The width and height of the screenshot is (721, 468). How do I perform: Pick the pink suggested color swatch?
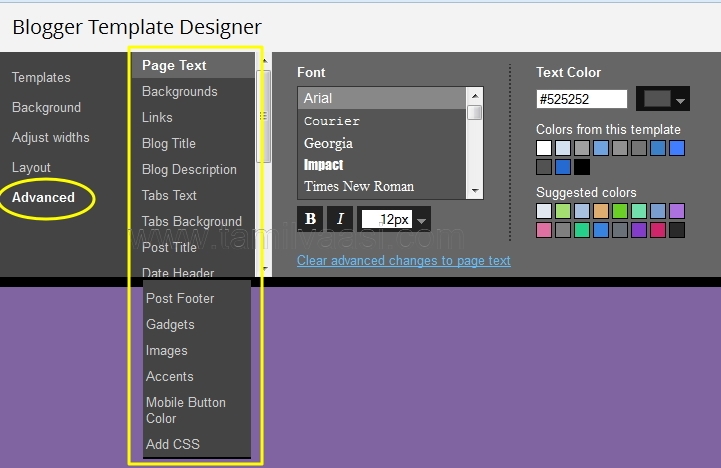click(x=544, y=230)
